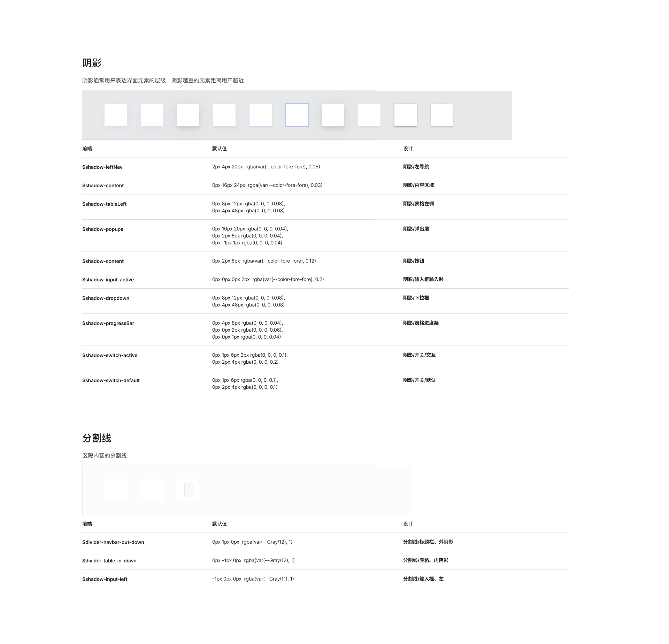Viewport: 669px width, 644px height.
Task: Click the 阴影/弹出层 design label
Action: 416,229
